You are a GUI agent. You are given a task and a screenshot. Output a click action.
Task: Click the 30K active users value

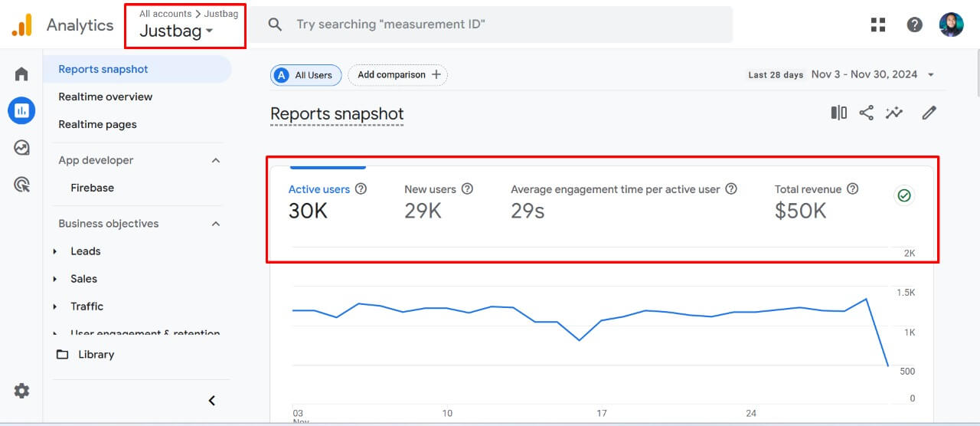(308, 211)
